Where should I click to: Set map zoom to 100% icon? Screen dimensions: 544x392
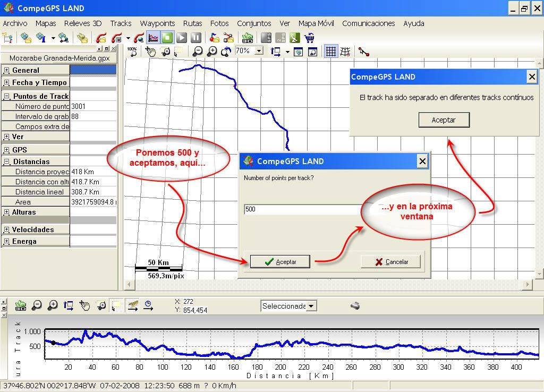[x=132, y=52]
